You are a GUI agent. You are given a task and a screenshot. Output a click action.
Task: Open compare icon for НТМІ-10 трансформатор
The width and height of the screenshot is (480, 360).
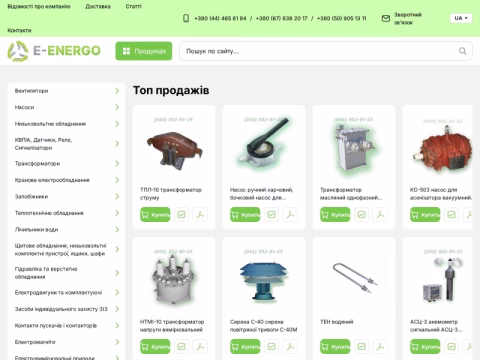click(x=181, y=347)
